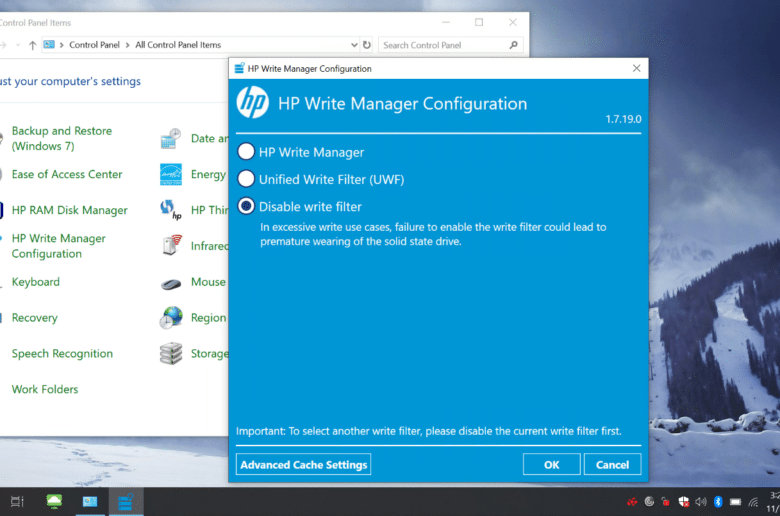Open Ease of Access Center

point(67,174)
